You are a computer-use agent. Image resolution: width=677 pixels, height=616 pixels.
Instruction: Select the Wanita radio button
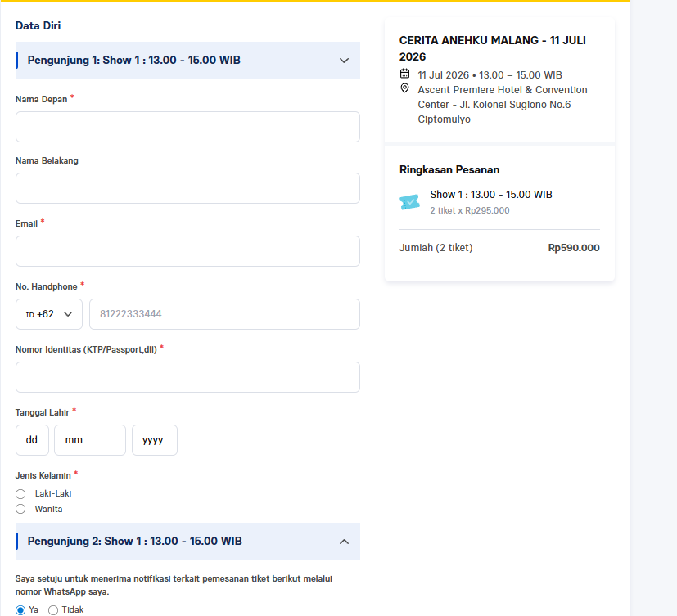click(x=20, y=509)
